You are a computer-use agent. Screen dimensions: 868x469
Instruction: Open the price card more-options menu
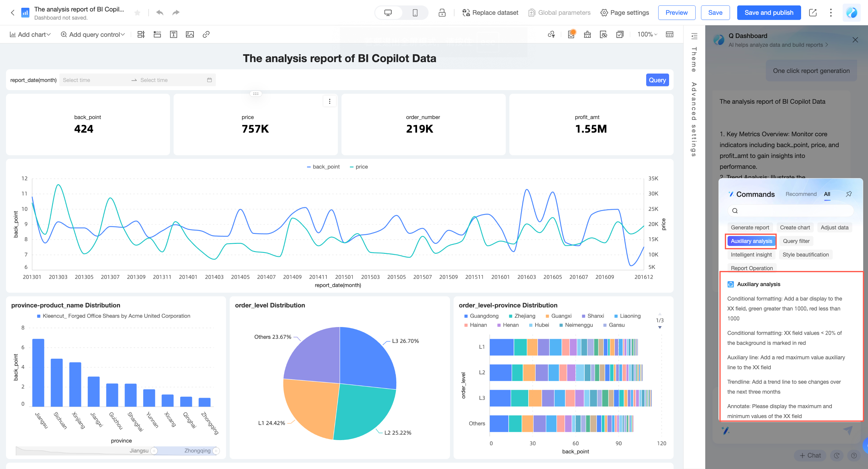click(329, 101)
